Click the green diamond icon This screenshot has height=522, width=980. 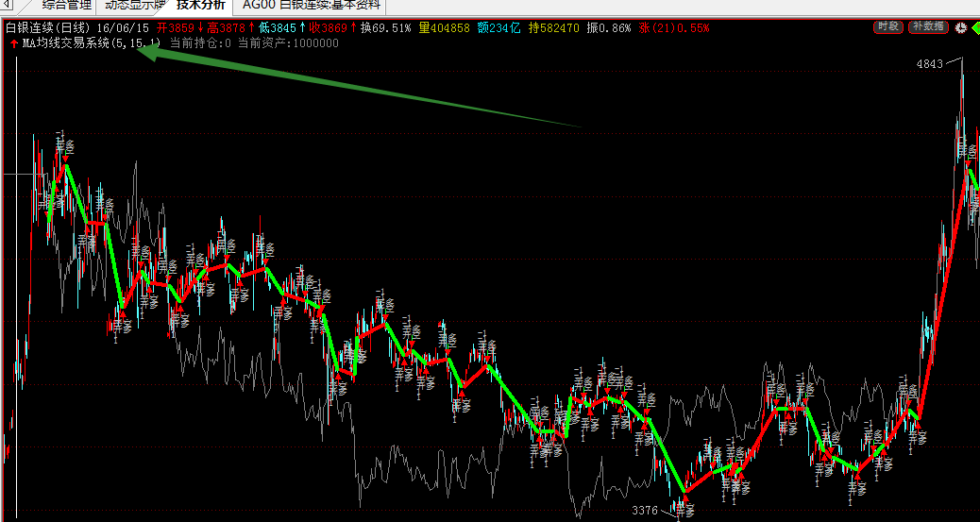[x=975, y=27]
